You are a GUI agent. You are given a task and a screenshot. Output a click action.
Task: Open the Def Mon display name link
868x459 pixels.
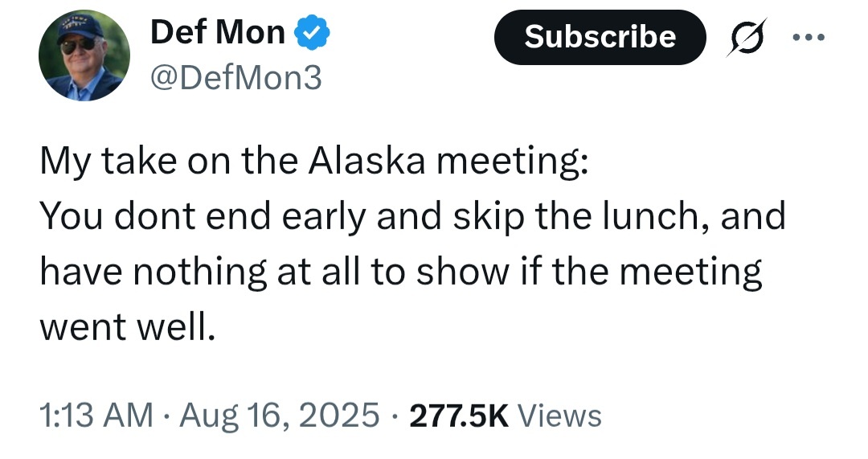(218, 33)
